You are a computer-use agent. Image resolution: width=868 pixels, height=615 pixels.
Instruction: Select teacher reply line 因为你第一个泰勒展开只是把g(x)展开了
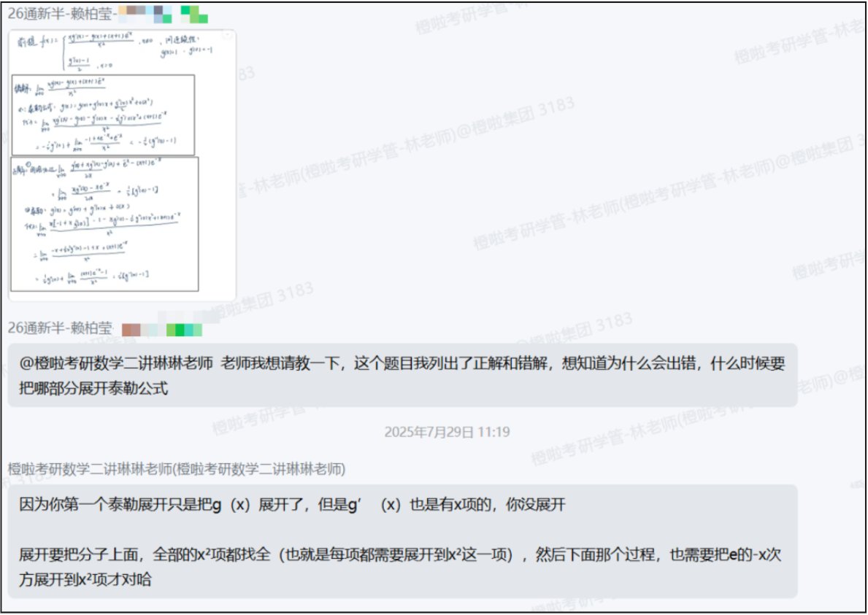pyautogui.click(x=292, y=504)
